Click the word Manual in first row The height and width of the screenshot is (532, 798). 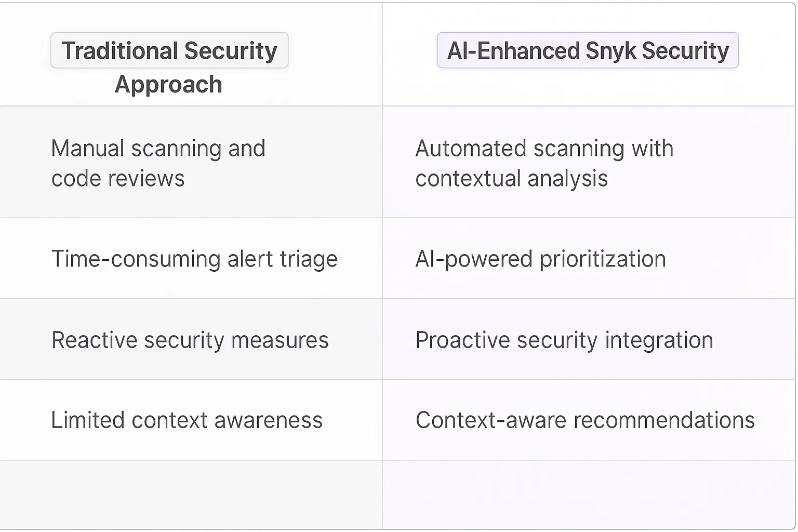[x=87, y=149]
